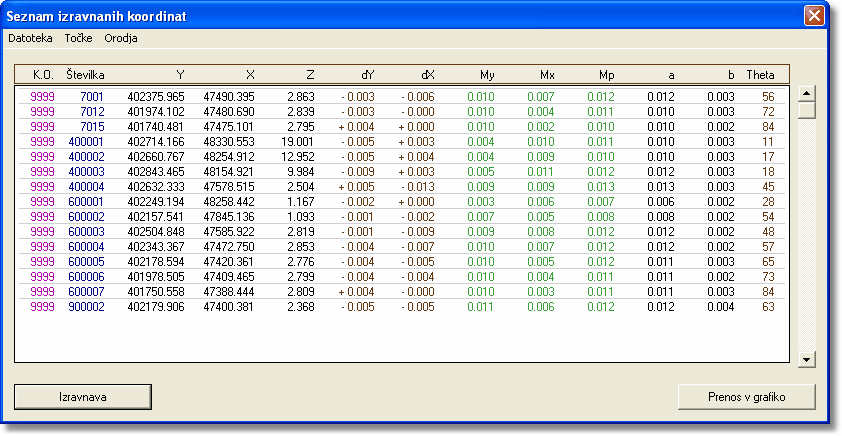Click the Izravnava button
Image resolution: width=842 pixels, height=436 pixels.
coord(82,397)
